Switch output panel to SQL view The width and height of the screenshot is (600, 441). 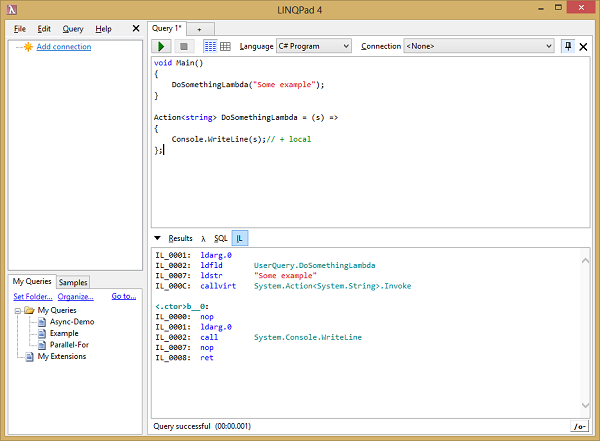220,238
